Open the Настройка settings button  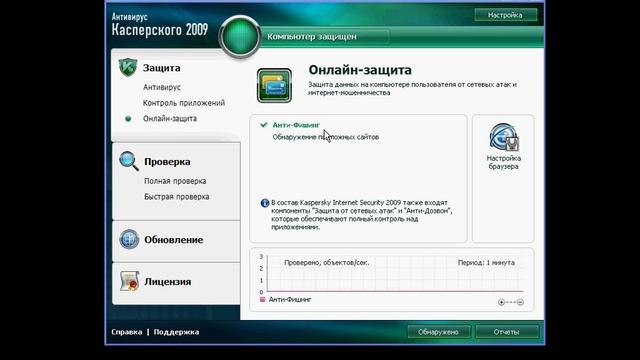pyautogui.click(x=505, y=15)
